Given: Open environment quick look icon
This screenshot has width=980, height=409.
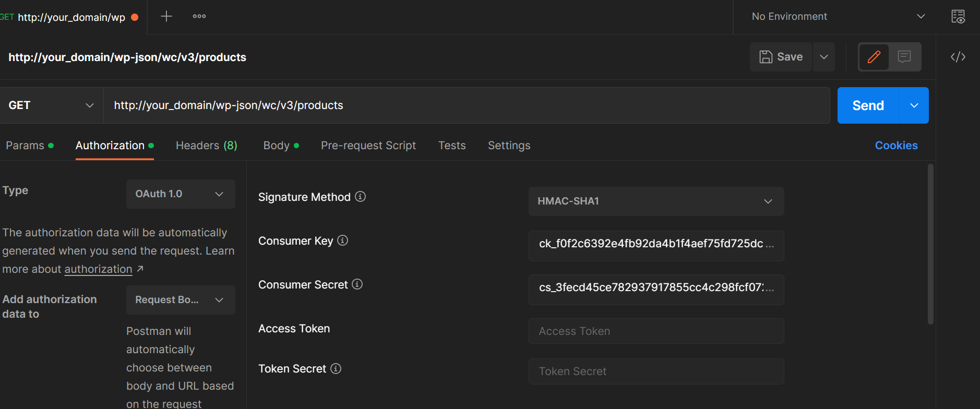Looking at the screenshot, I should [958, 17].
